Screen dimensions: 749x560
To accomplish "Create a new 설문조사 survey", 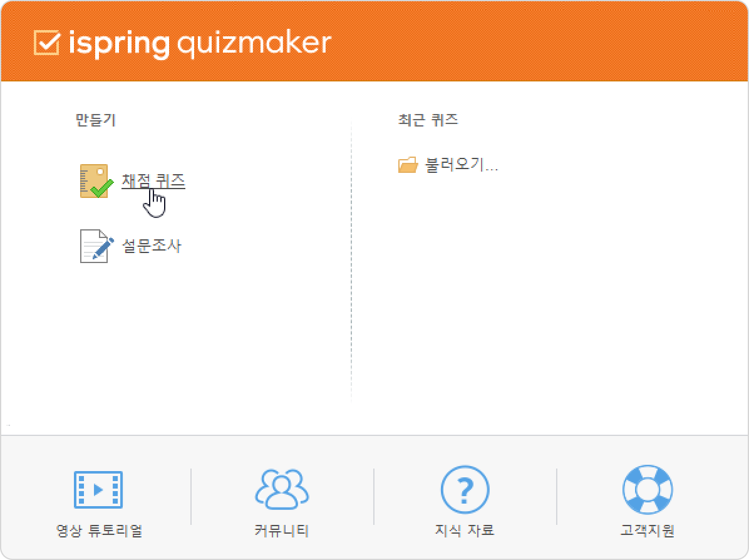I will point(151,246).
